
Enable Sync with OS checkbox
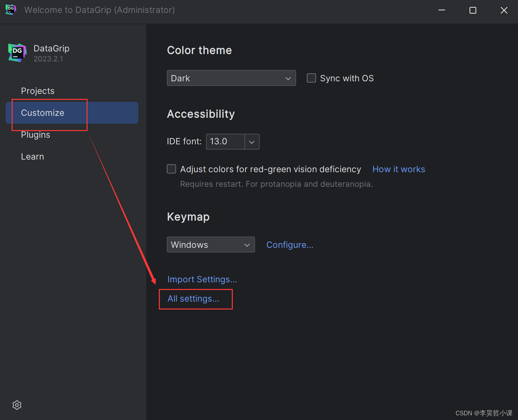(311, 78)
